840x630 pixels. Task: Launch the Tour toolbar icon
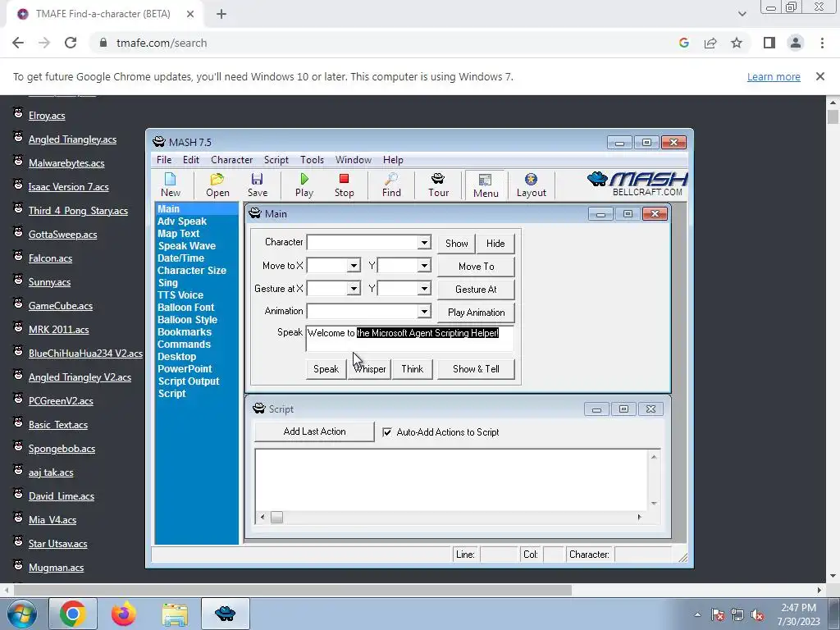[x=438, y=185]
